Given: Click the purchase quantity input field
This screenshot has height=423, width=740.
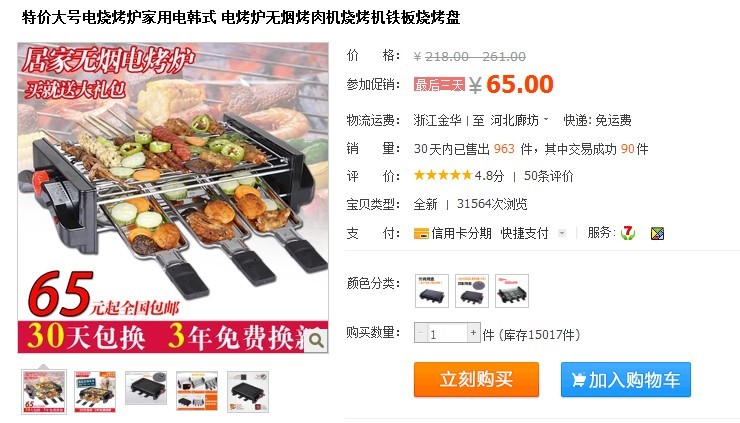Looking at the screenshot, I should pyautogui.click(x=447, y=333).
